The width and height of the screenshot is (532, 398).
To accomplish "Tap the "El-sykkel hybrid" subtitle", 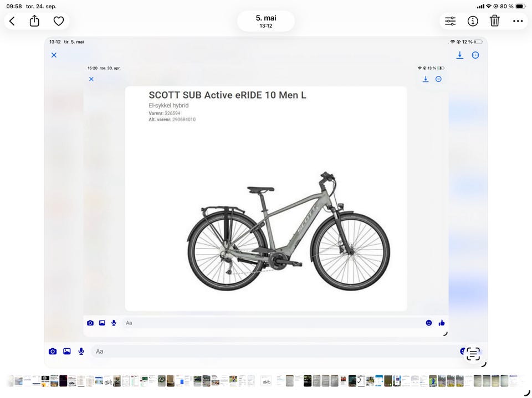I will [168, 105].
